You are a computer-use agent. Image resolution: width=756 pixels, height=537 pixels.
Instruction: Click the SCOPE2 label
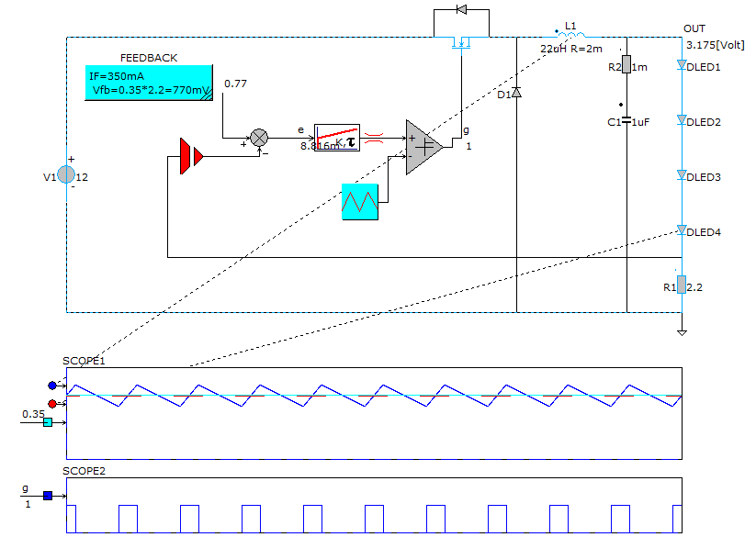(84, 471)
